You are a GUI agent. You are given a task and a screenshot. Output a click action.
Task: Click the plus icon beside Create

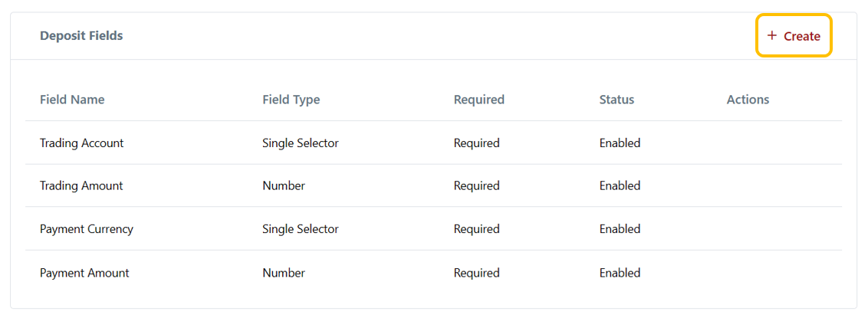pos(772,36)
